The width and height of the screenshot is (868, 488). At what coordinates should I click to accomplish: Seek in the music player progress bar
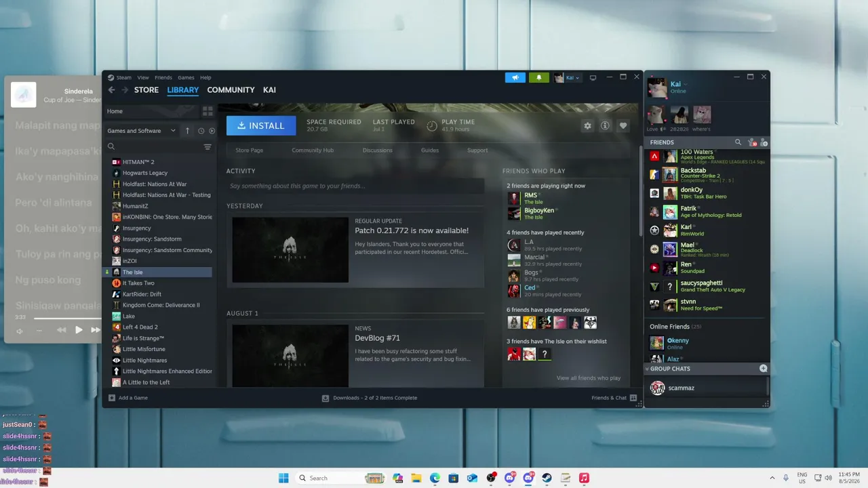67,318
